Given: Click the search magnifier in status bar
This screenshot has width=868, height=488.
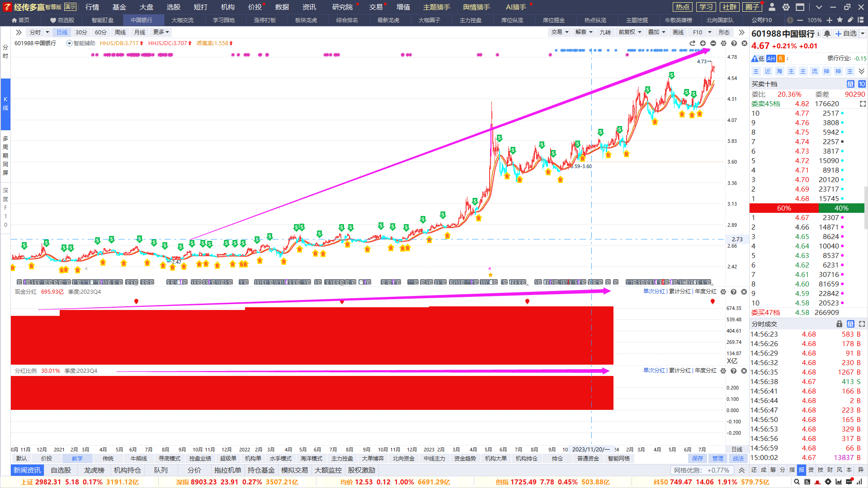Looking at the screenshot, I should click(797, 482).
